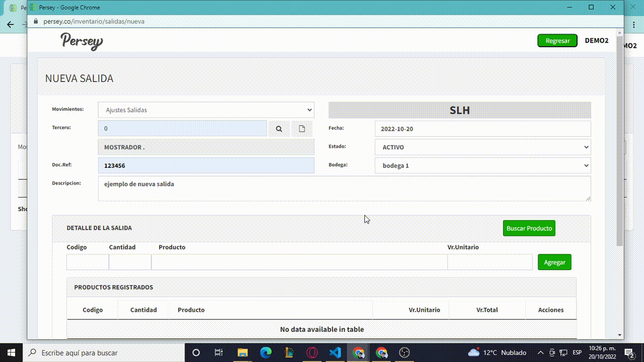This screenshot has height=362, width=644.
Task: Click the Codigo input field
Action: pos(88,262)
